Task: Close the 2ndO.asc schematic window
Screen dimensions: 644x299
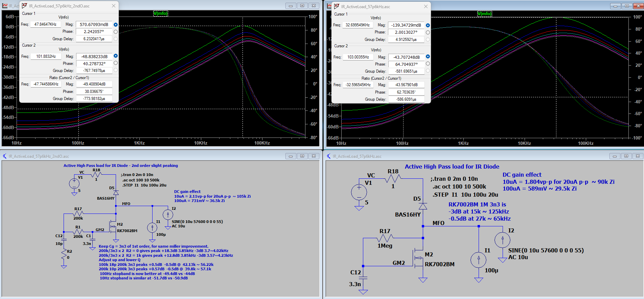Action: (314, 156)
